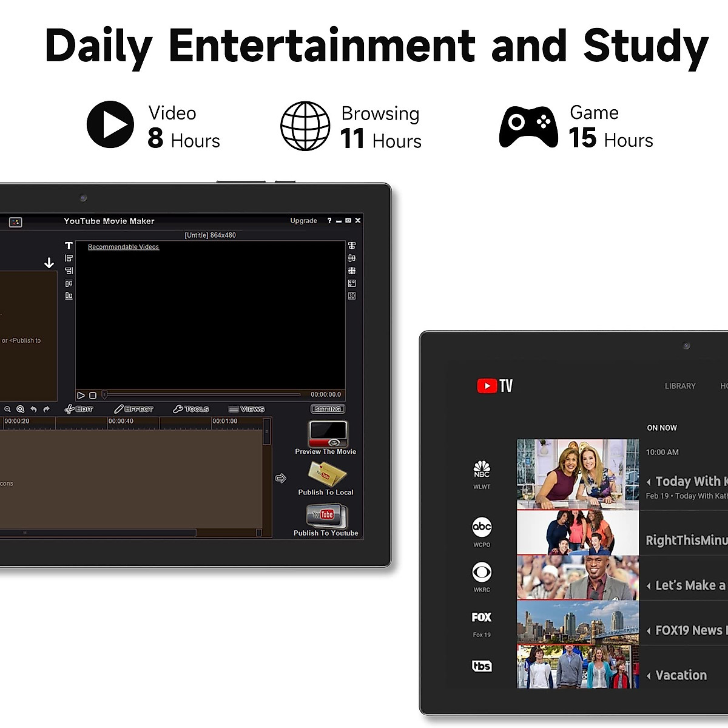Open the FOX19 News show thumbnail
The height and width of the screenshot is (728, 728).
pyautogui.click(x=578, y=623)
